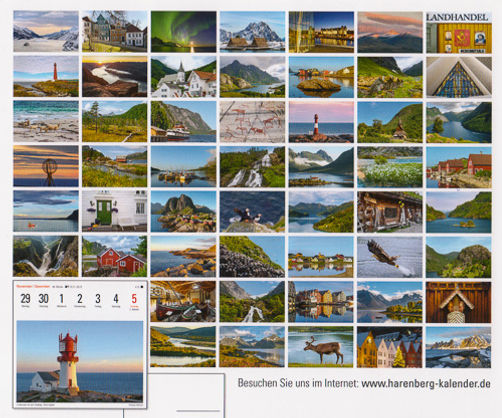Click date 3 on the calendar sheet
This screenshot has width=502, height=418.
pos(98,298)
